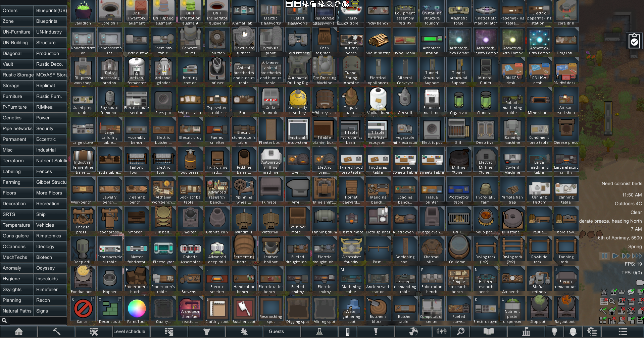Open the World globe icon
Image resolution: width=644 pixels, height=338 pixels.
(413, 332)
